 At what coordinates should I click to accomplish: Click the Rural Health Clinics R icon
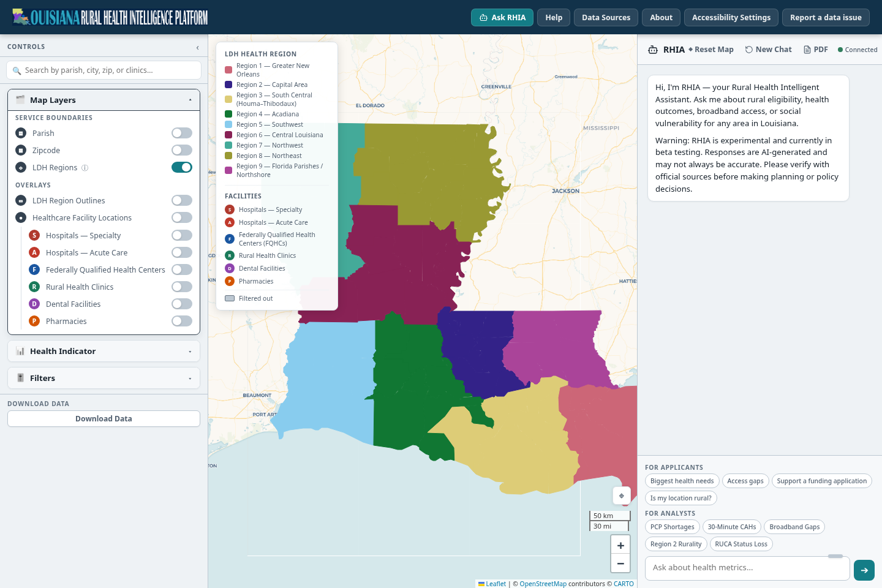point(34,287)
